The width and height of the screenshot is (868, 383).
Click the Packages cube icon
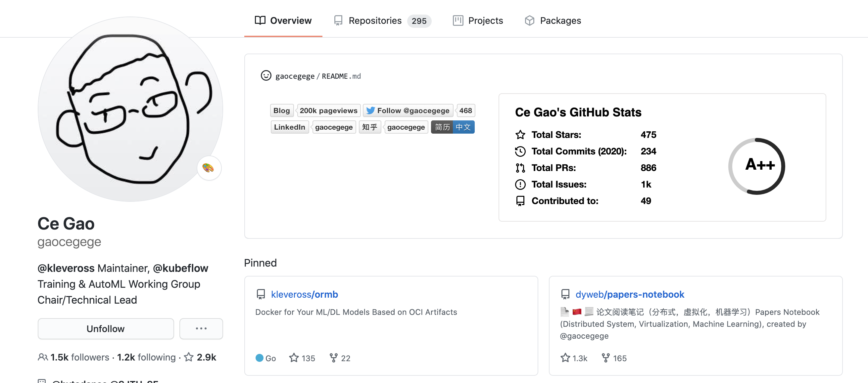[529, 21]
